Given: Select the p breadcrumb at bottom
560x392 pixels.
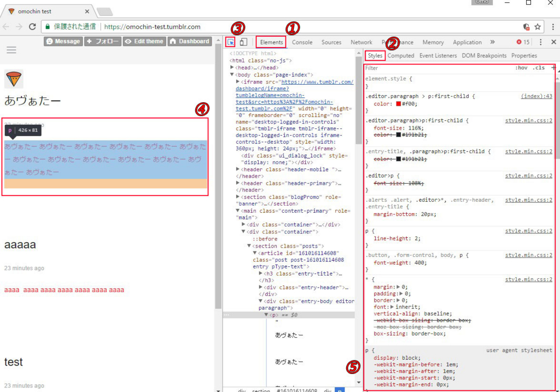Looking at the screenshot, I should pyautogui.click(x=340, y=390).
